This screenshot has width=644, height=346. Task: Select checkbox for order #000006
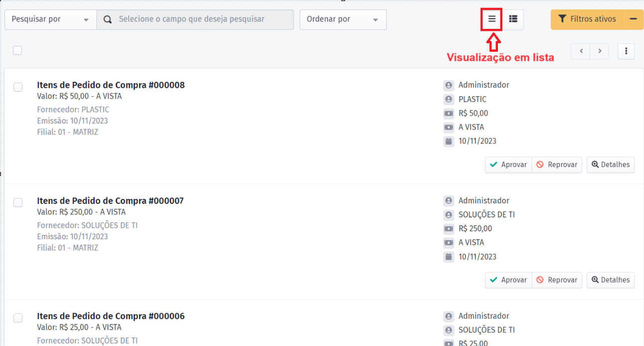point(18,318)
